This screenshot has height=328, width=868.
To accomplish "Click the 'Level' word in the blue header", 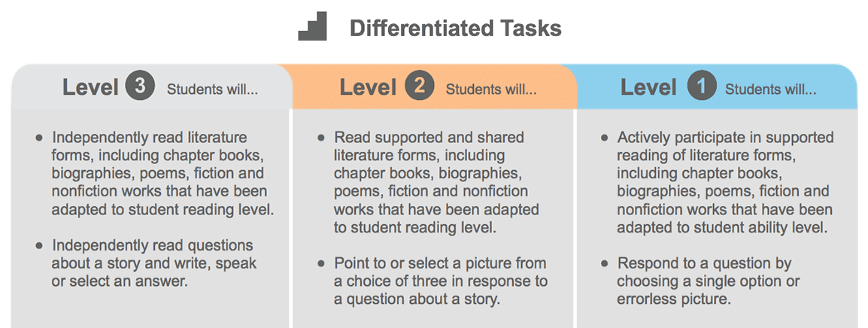I will [648, 87].
